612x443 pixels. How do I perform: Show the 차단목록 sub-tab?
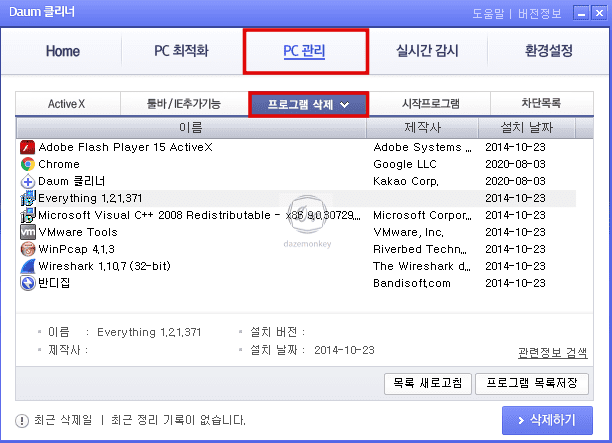pos(541,103)
